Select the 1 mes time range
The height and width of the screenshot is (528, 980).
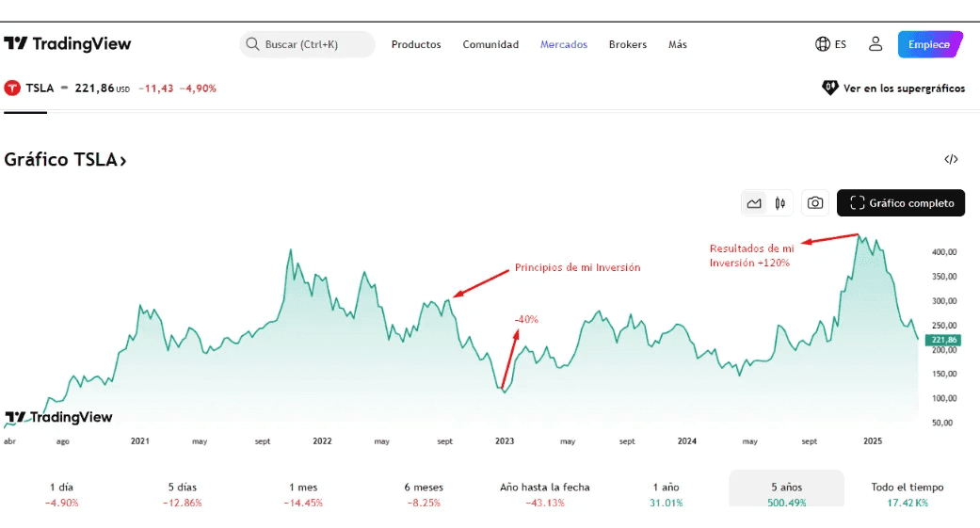(x=303, y=494)
